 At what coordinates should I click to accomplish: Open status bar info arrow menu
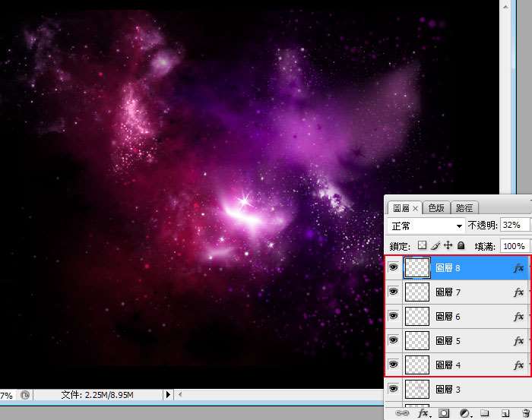click(168, 395)
